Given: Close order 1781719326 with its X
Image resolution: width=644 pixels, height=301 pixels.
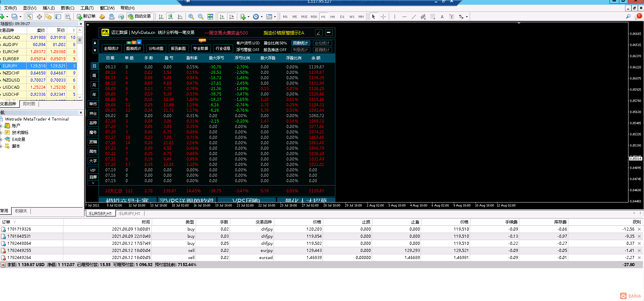Looking at the screenshot, I should coord(639,229).
